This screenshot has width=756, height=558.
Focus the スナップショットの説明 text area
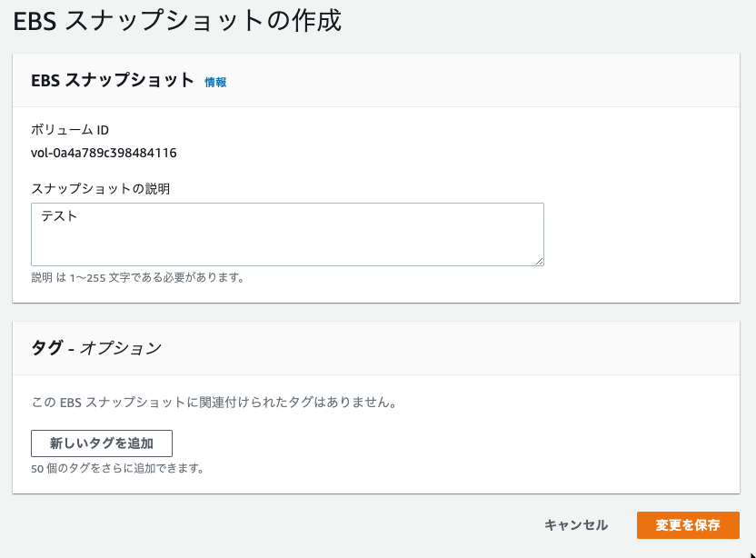(x=287, y=234)
